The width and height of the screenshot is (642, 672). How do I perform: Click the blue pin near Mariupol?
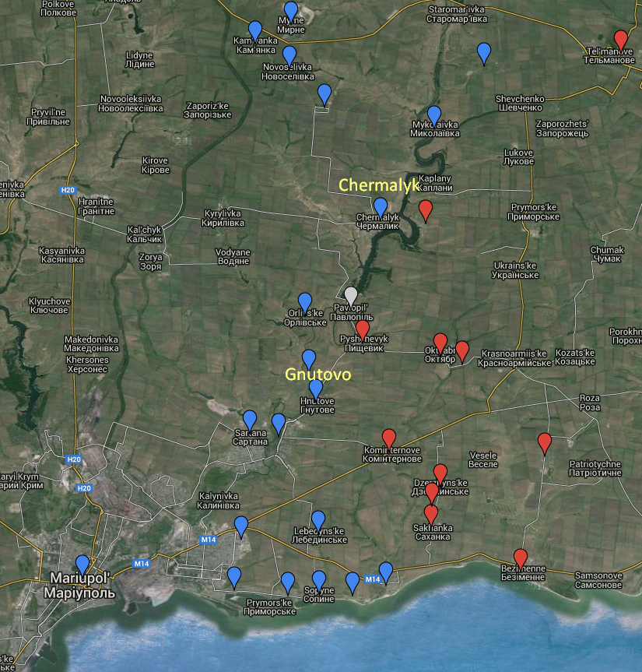tap(80, 561)
